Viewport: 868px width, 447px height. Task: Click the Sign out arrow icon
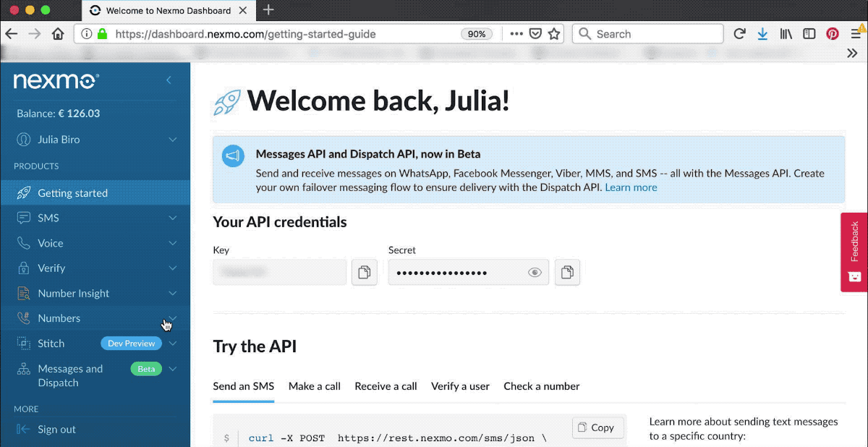[24, 429]
